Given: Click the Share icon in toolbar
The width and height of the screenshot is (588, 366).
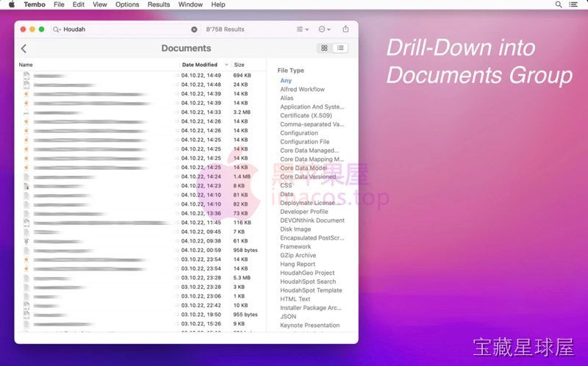Looking at the screenshot, I should coord(345,29).
